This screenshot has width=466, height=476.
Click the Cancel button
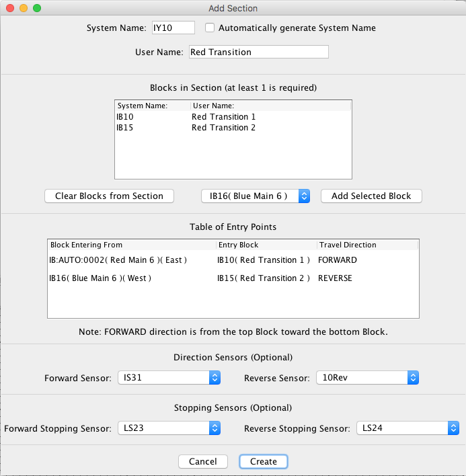[x=202, y=461]
